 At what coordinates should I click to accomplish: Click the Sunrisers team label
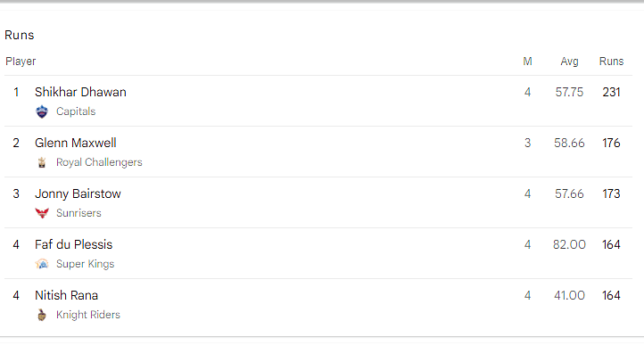[78, 213]
